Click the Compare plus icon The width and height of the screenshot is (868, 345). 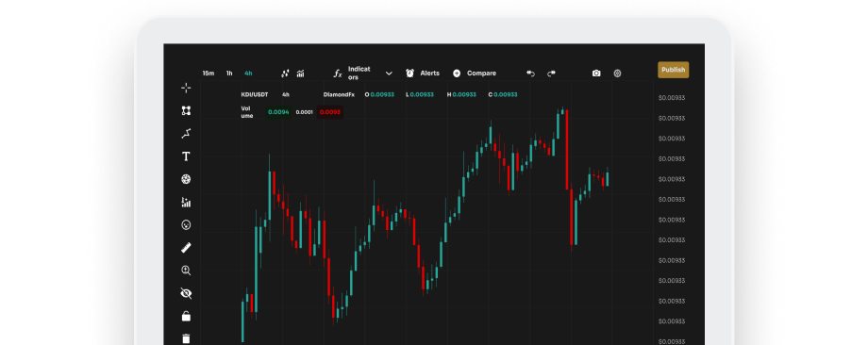click(x=457, y=73)
